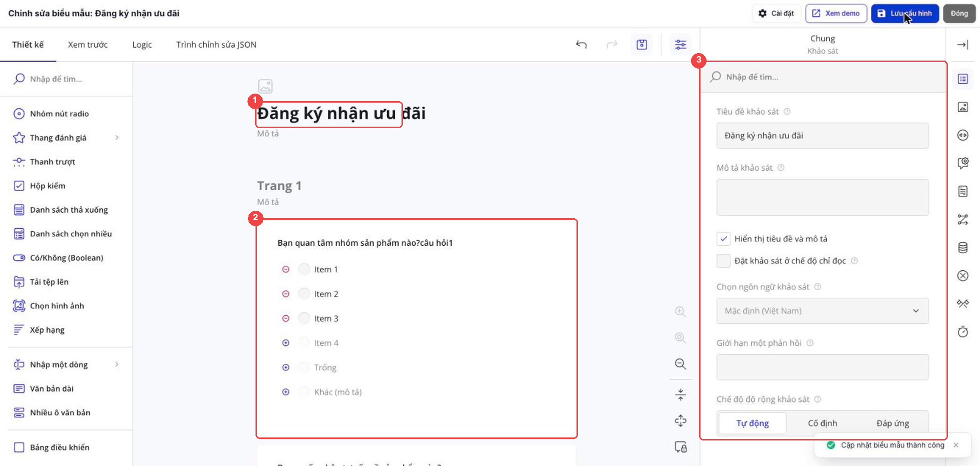Screen dimensions: 980x466
Task: Open 'Trình chỉnh sửa JSON' tab
Action: 216,45
